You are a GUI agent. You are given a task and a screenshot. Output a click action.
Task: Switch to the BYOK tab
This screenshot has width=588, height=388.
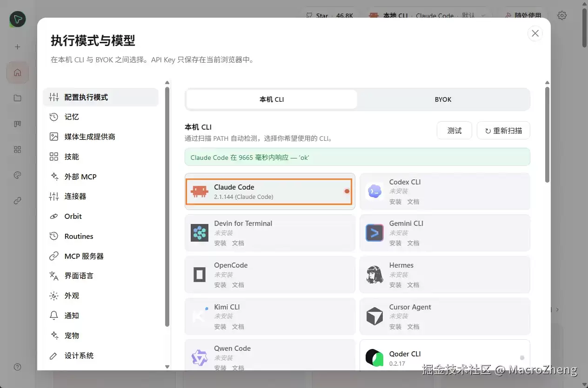(443, 99)
